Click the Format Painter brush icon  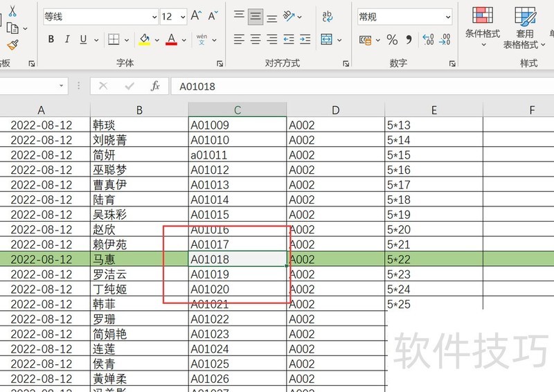point(12,45)
